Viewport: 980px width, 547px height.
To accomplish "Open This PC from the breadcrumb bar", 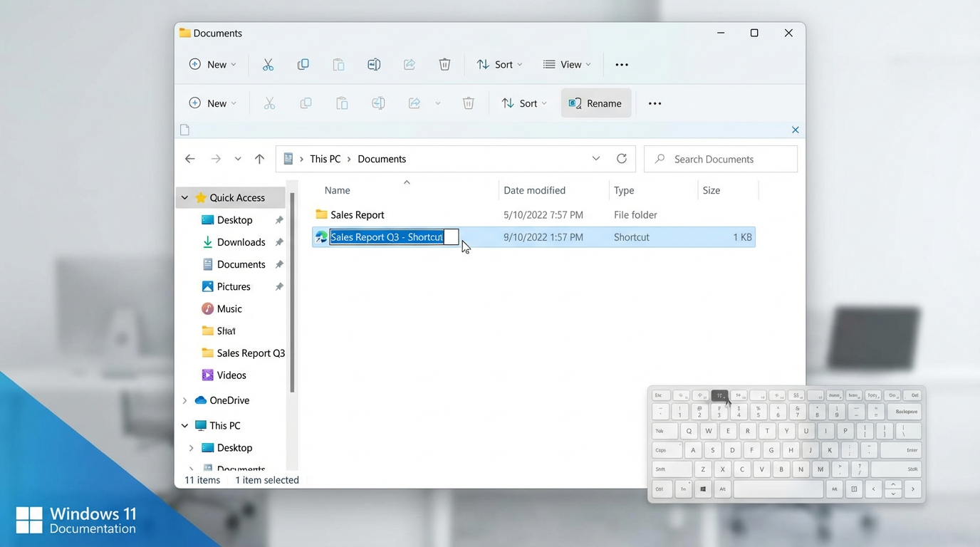I will [325, 158].
